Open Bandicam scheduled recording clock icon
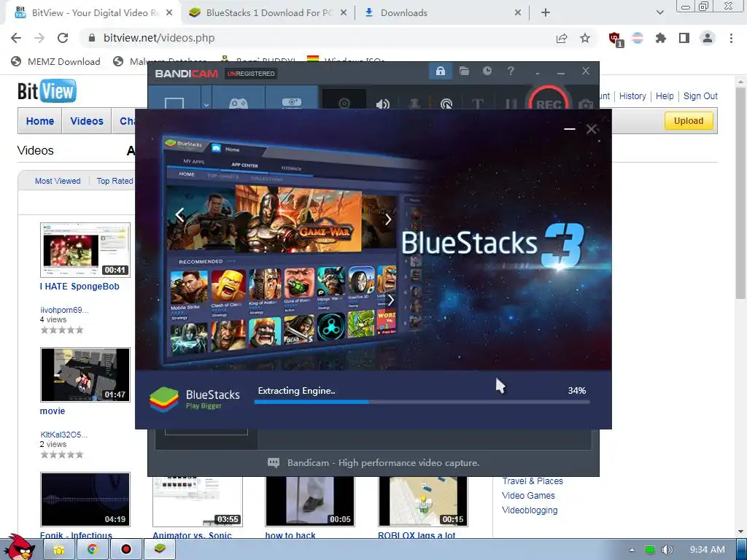 pos(487,71)
